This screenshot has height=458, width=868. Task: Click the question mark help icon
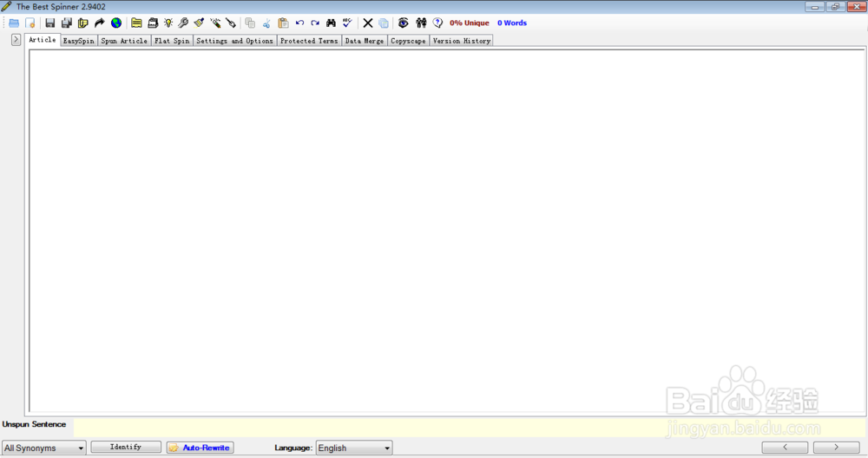pos(437,23)
